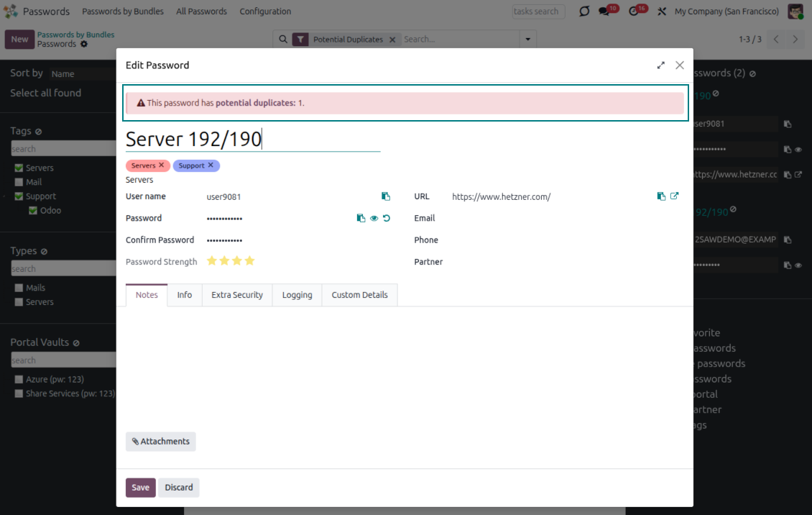Viewport: 812px width, 515px height.
Task: Switch to the Extra Security tab
Action: 237,295
